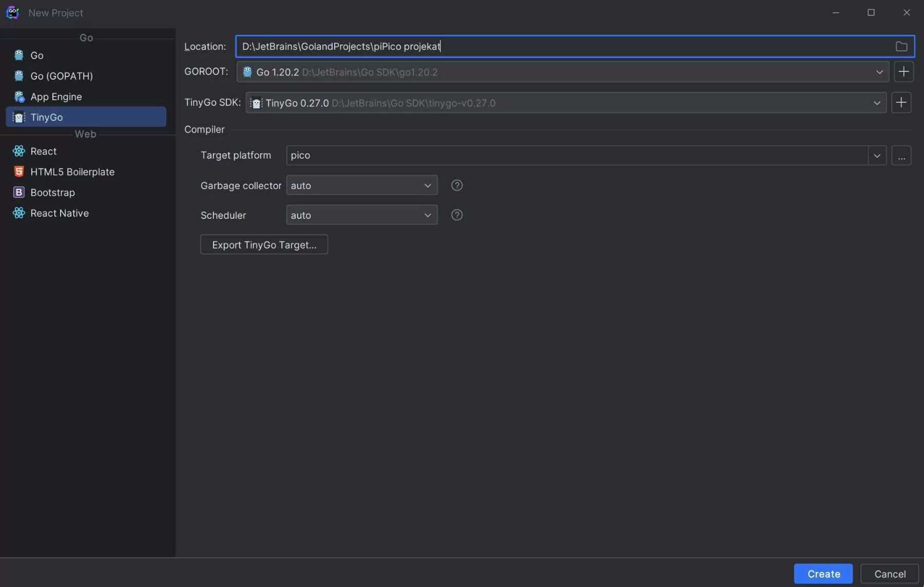Viewport: 924px width, 587px height.
Task: Click the Web group header
Action: tap(85, 134)
